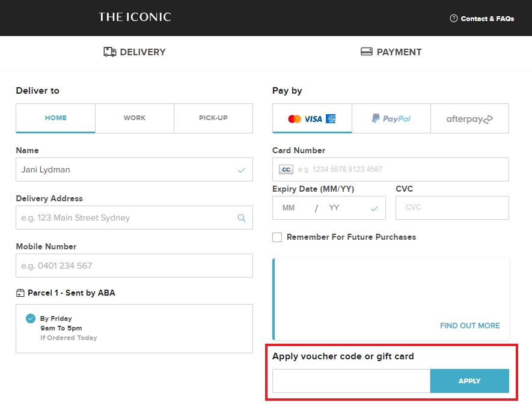Select the By Friday delivery option
This screenshot has height=414, width=532.
31,318
